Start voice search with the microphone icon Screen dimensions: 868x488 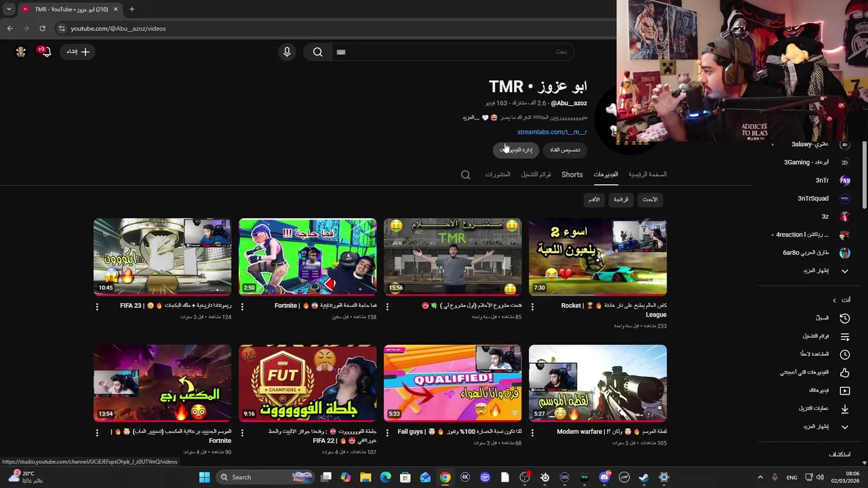[x=287, y=52]
